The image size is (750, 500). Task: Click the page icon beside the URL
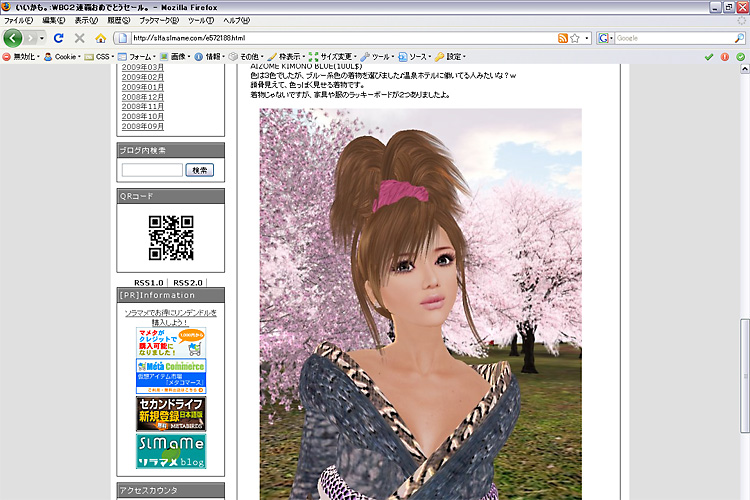[x=122, y=38]
